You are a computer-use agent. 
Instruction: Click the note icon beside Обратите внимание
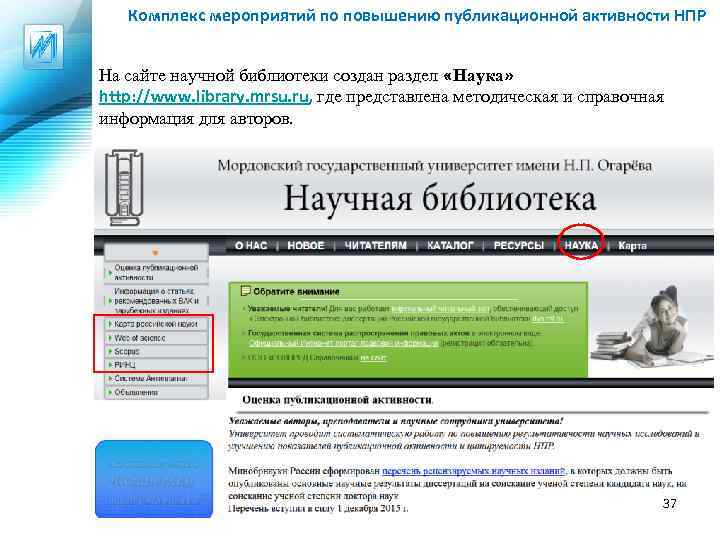click(246, 291)
